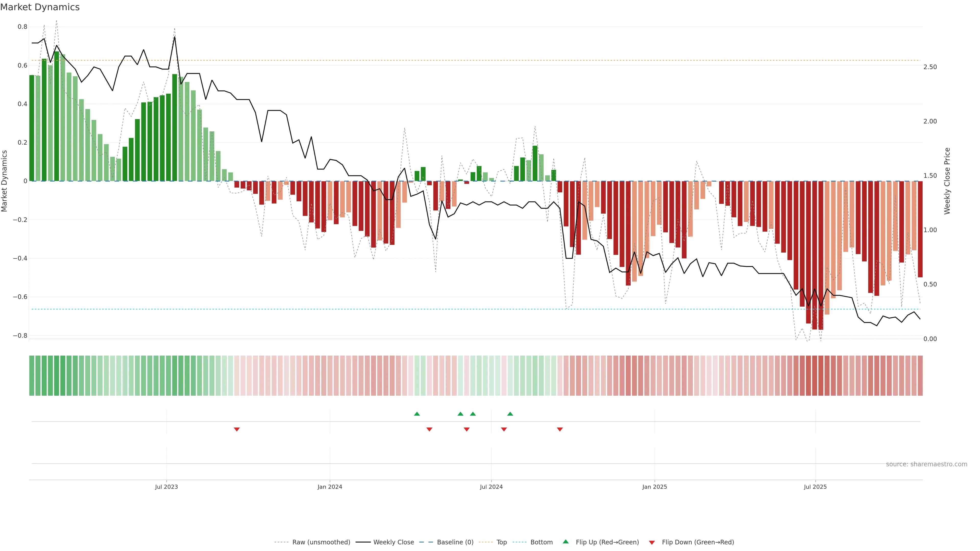Click the second red flip-down marker from left

click(x=430, y=429)
